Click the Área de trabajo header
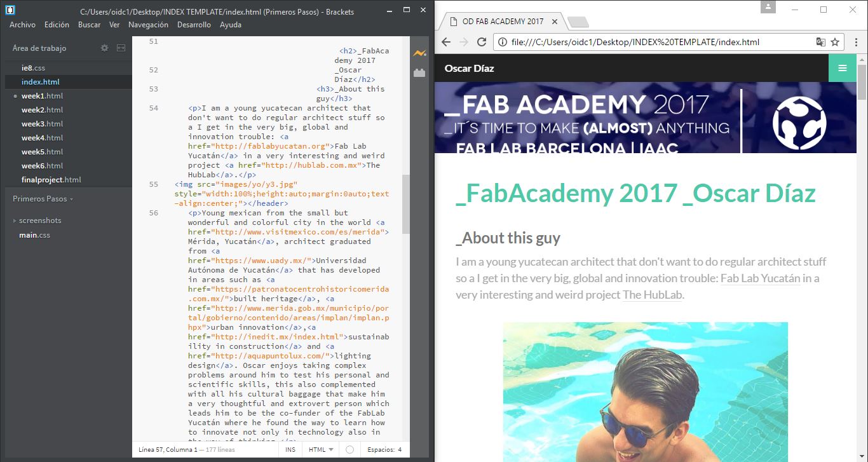 click(x=39, y=48)
